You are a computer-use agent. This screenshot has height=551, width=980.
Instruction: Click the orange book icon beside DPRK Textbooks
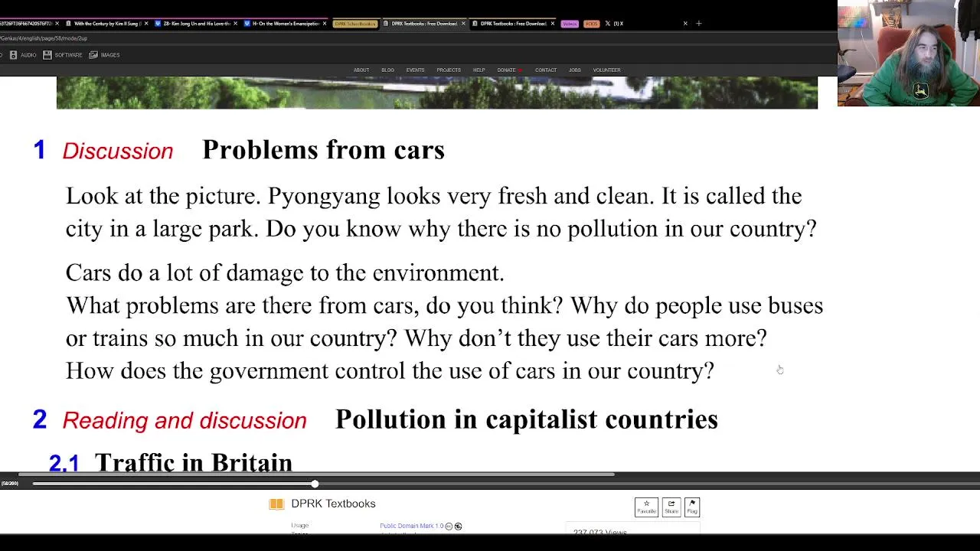tap(276, 504)
